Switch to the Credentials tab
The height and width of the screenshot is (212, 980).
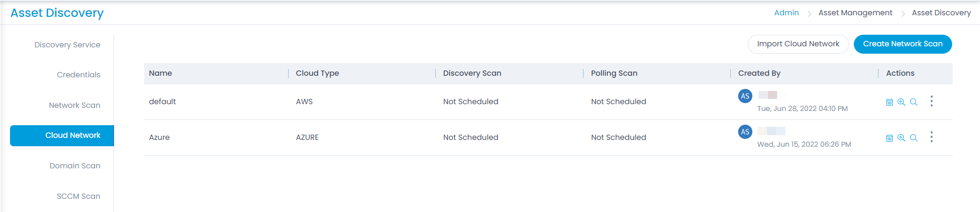pyautogui.click(x=78, y=75)
